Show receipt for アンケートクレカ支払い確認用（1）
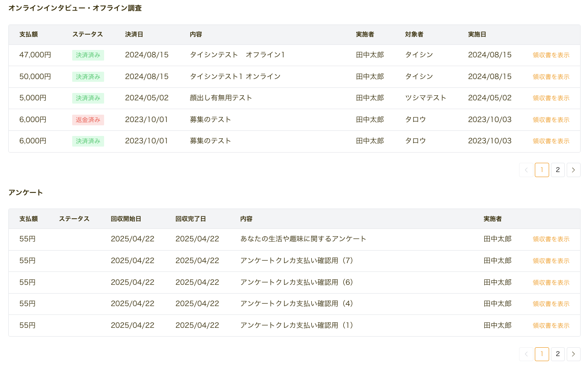The height and width of the screenshot is (369, 588). (551, 326)
